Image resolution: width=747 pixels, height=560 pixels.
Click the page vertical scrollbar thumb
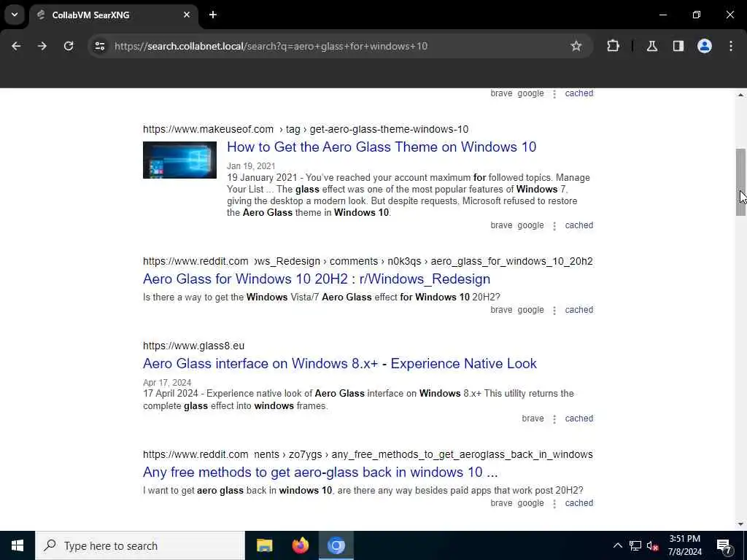(740, 182)
